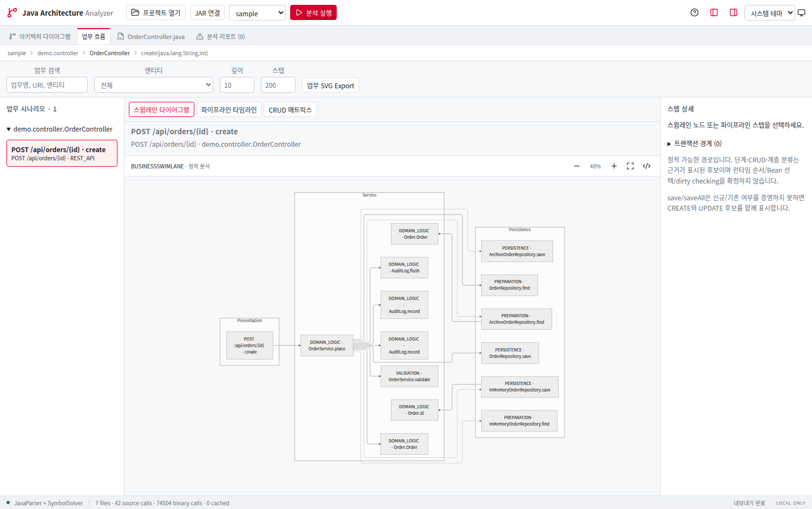This screenshot has width=812, height=509.
Task: Click the demo.controller breadcrumb
Action: click(x=58, y=53)
